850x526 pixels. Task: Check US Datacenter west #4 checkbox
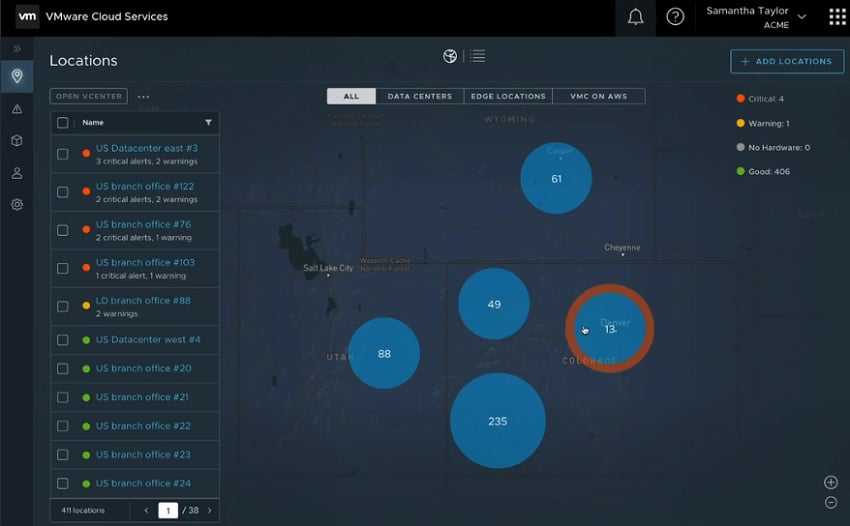(63, 340)
